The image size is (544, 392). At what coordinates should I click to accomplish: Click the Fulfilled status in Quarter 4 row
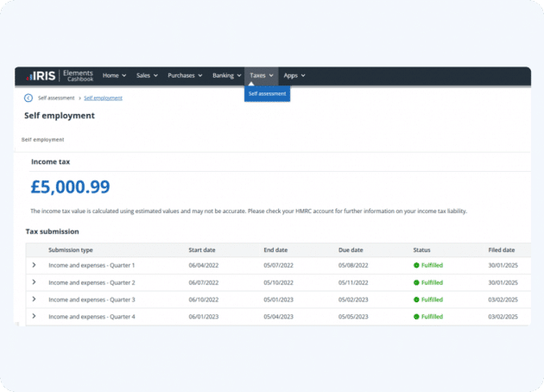428,317
